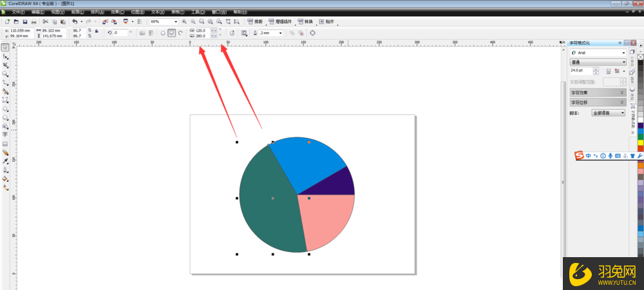Viewport: 644px width, 290px height.
Task: Click the Undo arrow icon
Action: coord(74,22)
